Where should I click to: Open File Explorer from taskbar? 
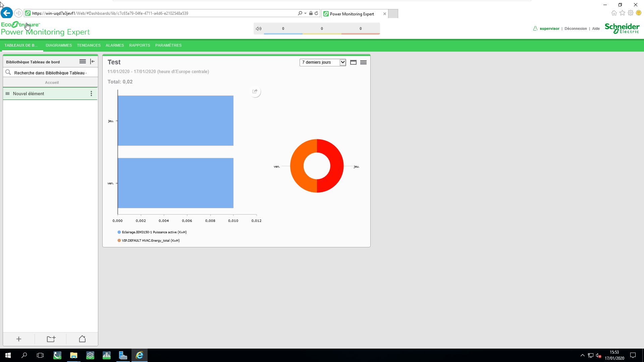click(74, 355)
